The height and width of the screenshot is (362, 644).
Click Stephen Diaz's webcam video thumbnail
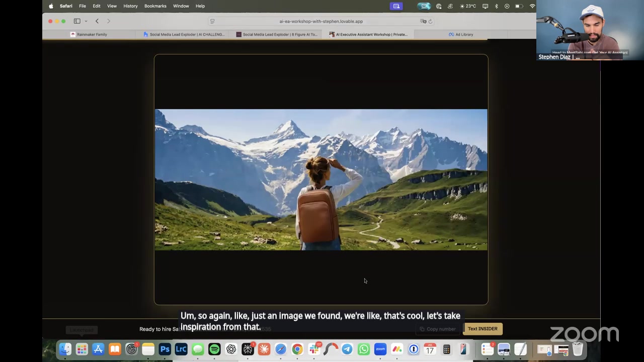click(x=590, y=30)
